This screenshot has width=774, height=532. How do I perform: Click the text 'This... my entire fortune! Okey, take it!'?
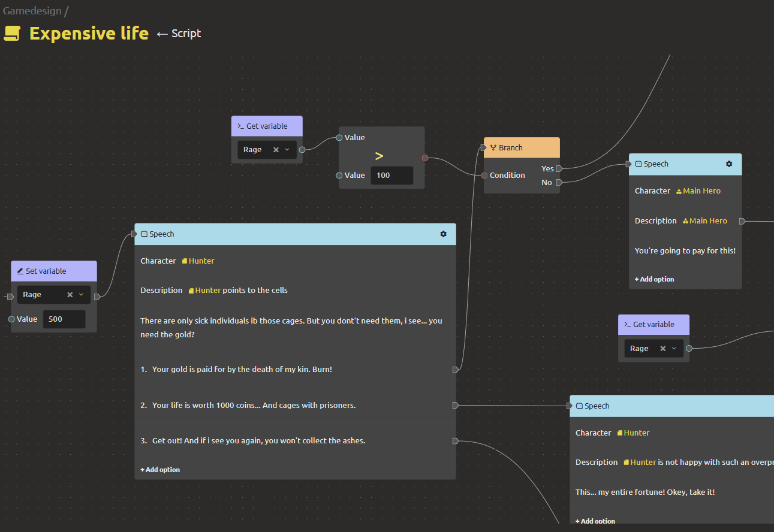tap(645, 492)
